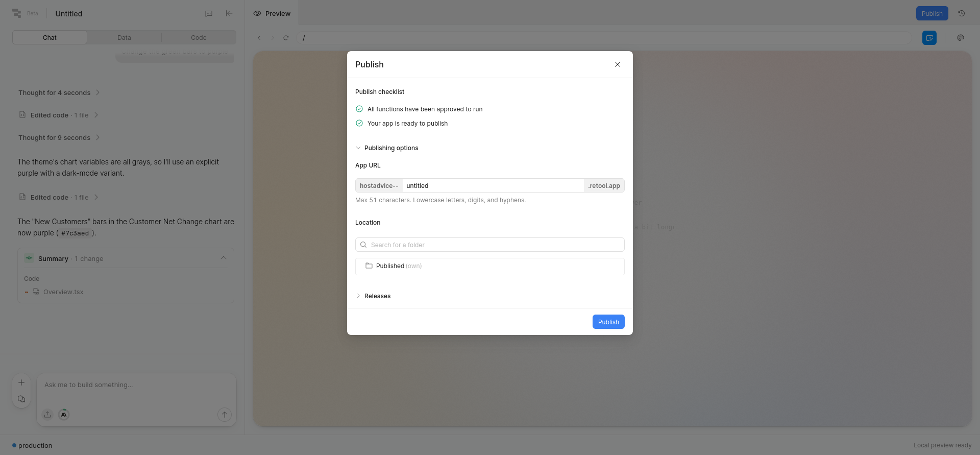The height and width of the screenshot is (455, 980).
Task: Collapse Publishing options section
Action: coord(387,148)
